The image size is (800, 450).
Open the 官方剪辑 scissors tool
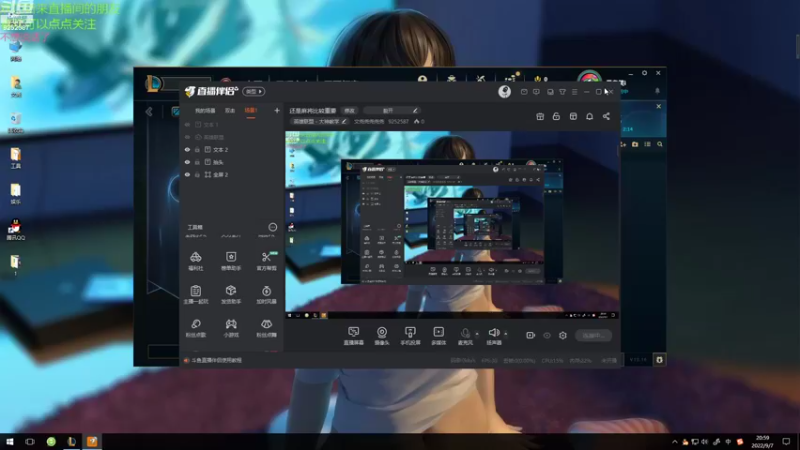[x=266, y=261]
